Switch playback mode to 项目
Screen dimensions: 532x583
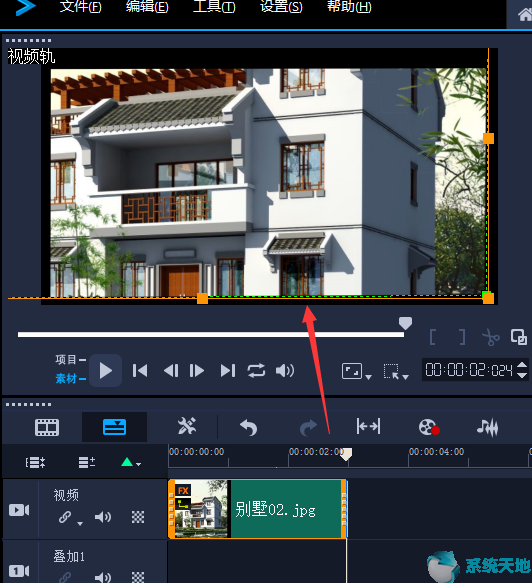65,360
